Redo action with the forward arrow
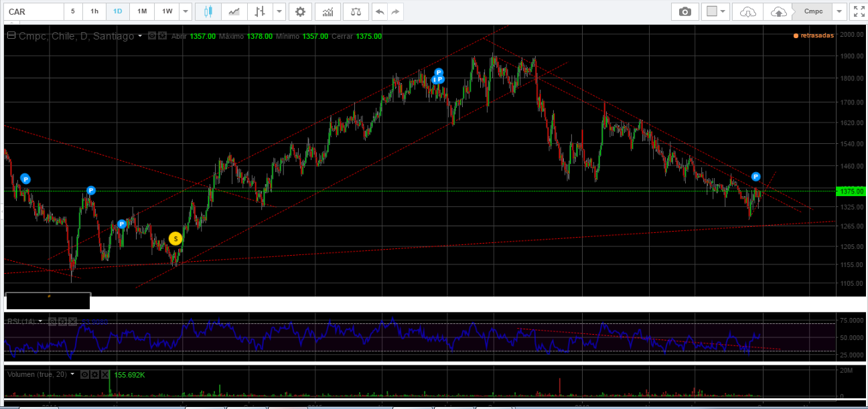Image resolution: width=868 pixels, height=409 pixels. click(396, 11)
